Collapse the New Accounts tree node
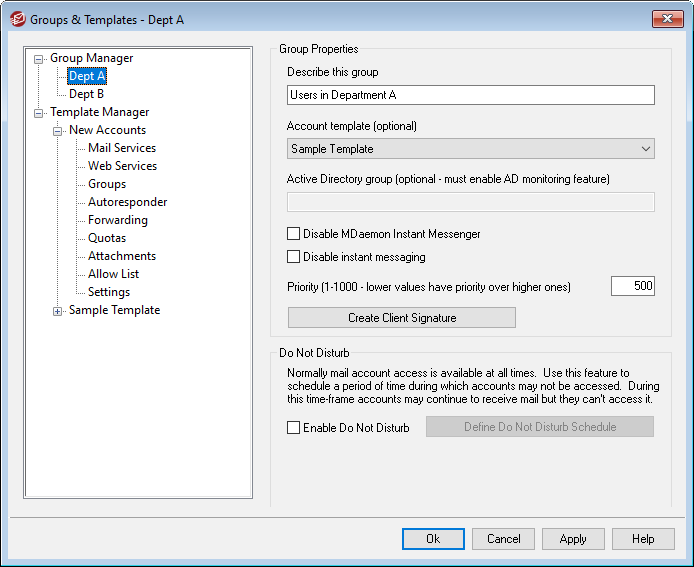The image size is (694, 567). coord(58,131)
